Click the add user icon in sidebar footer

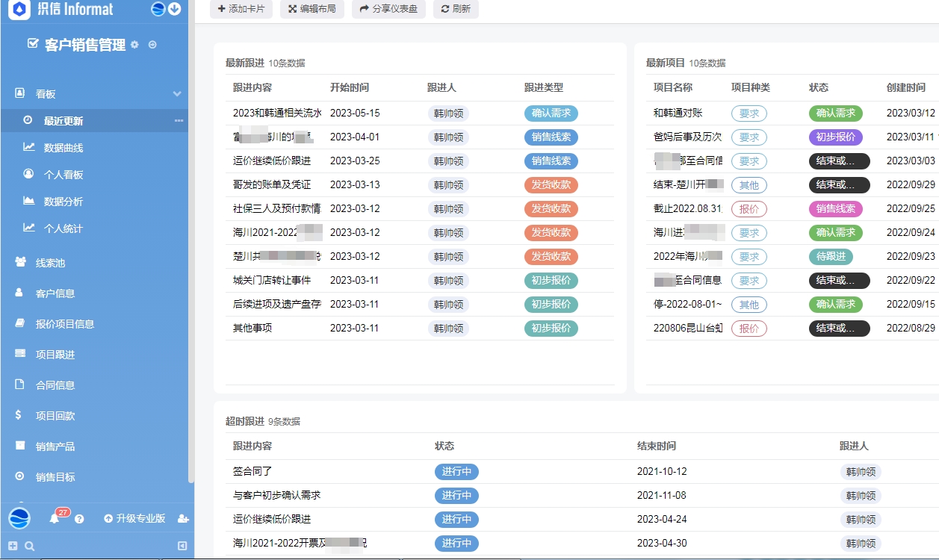pyautogui.click(x=182, y=519)
